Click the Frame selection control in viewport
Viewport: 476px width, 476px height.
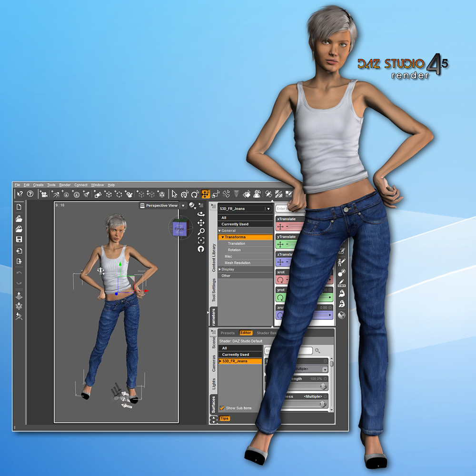[x=201, y=240]
